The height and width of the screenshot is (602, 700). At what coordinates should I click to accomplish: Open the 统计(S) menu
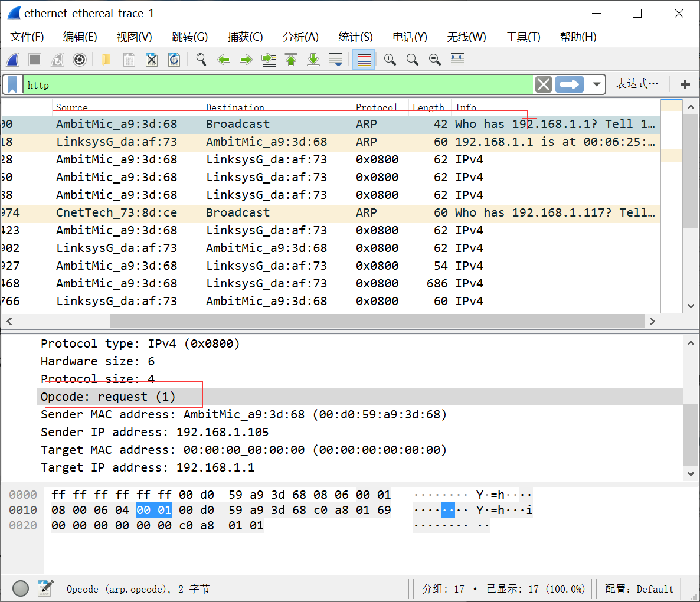[x=355, y=37]
